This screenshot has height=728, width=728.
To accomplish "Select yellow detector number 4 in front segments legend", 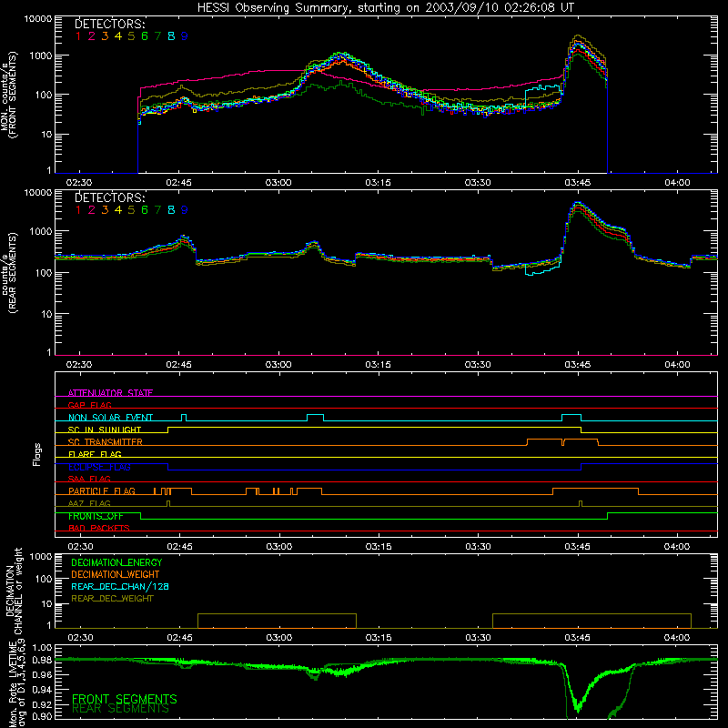I will click(x=118, y=36).
